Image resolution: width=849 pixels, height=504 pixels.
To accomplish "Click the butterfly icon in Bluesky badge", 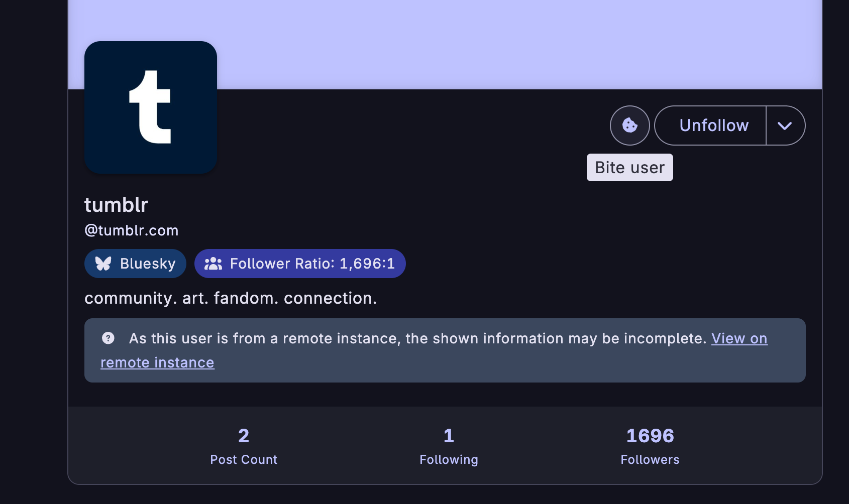I will (x=103, y=264).
